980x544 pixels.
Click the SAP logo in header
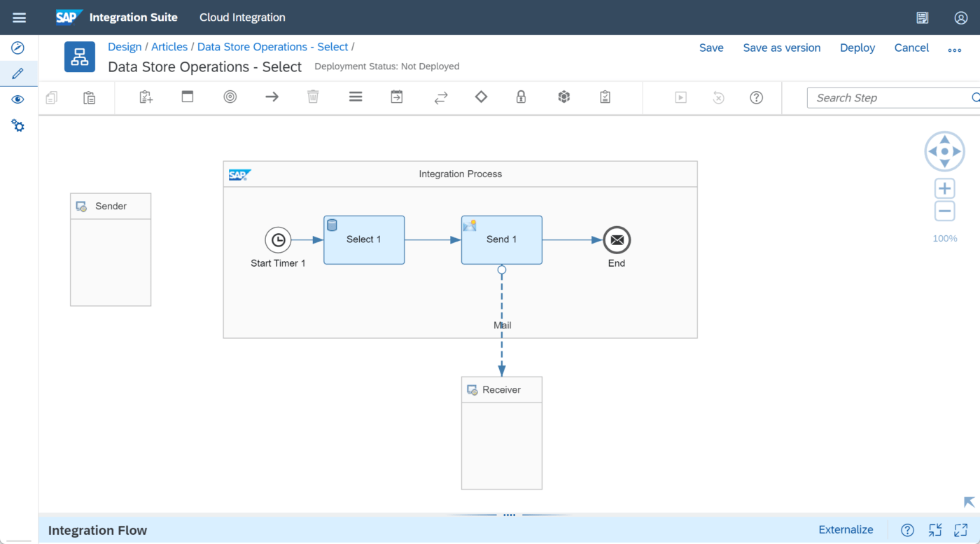69,17
